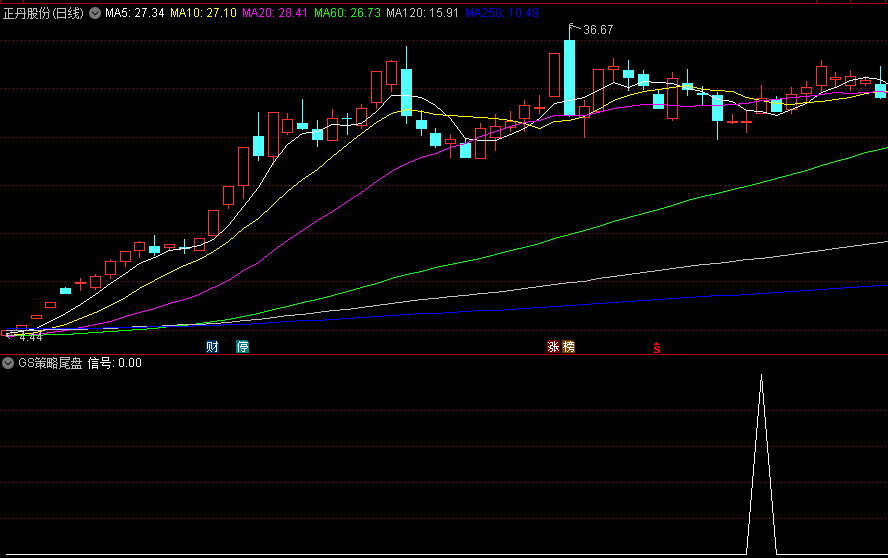
Task: Click the MA60: 26.73 label
Action: point(347,13)
